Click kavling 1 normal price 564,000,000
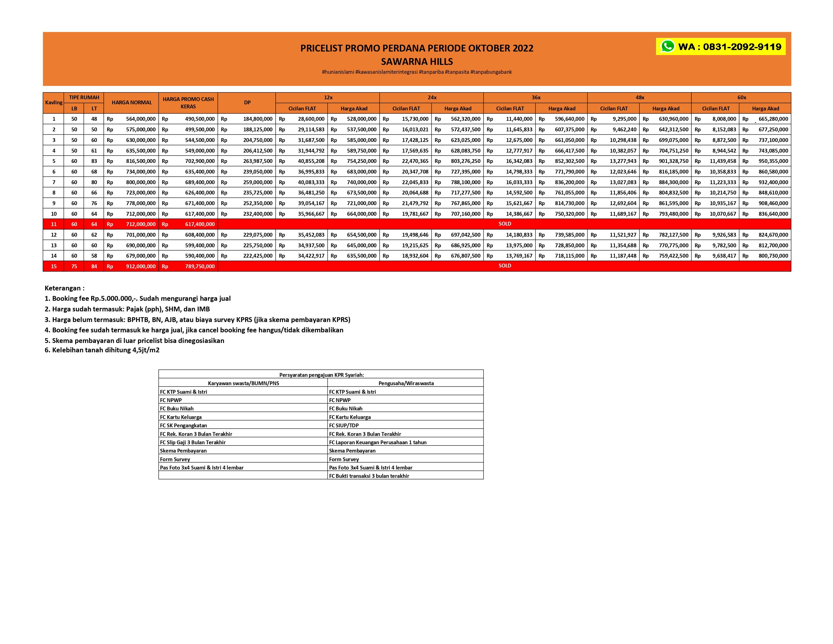Image resolution: width=833 pixels, height=644 pixels. pos(141,119)
